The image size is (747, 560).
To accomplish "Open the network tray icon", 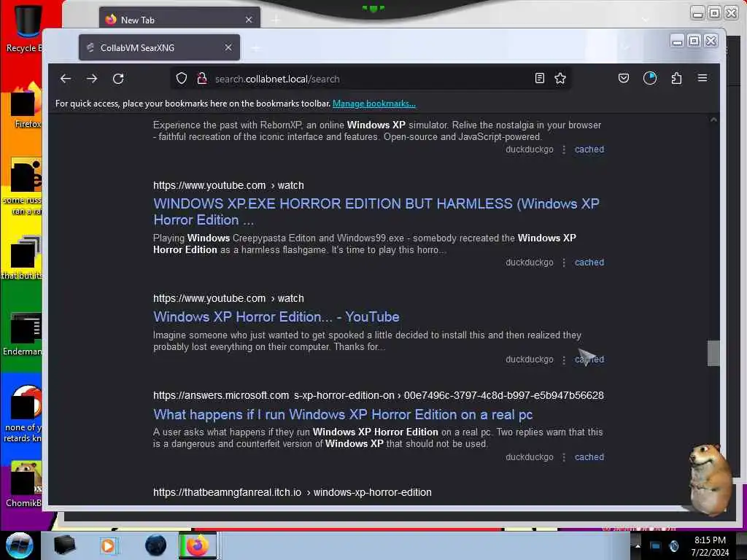I will [x=656, y=546].
